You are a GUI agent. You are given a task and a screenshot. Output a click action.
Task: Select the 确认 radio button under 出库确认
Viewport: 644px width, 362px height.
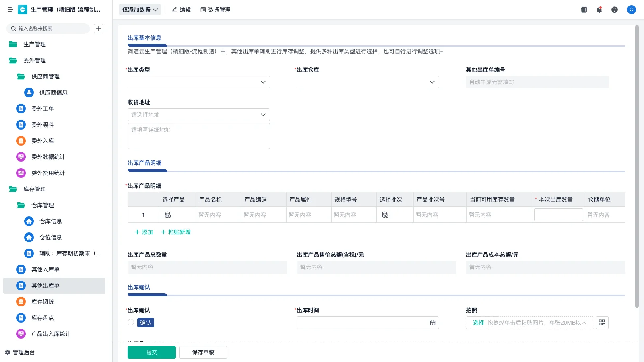click(130, 322)
